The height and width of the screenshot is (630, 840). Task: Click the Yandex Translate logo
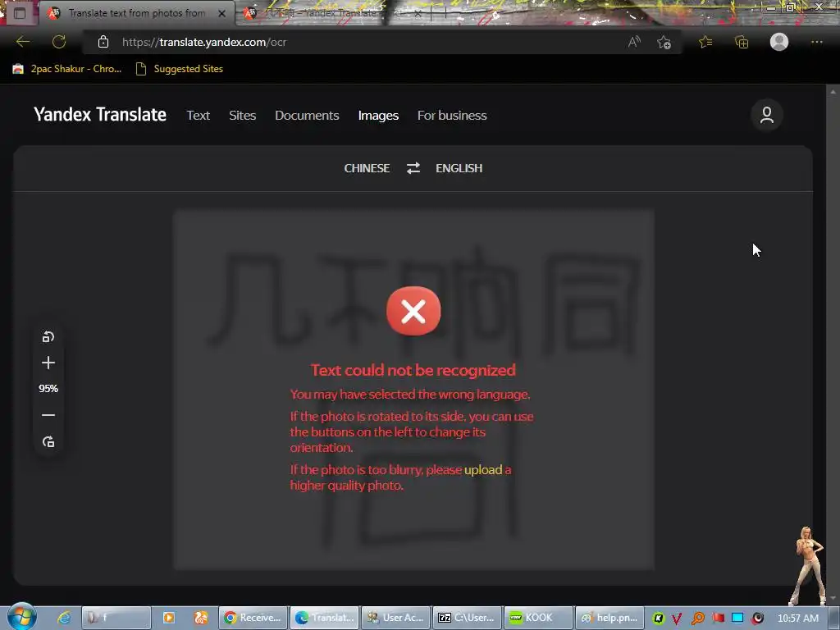click(99, 115)
